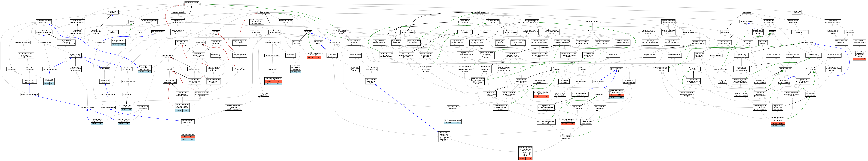Select the 'developmental process' node
The height and width of the screenshot is (161, 868).
point(113,12)
